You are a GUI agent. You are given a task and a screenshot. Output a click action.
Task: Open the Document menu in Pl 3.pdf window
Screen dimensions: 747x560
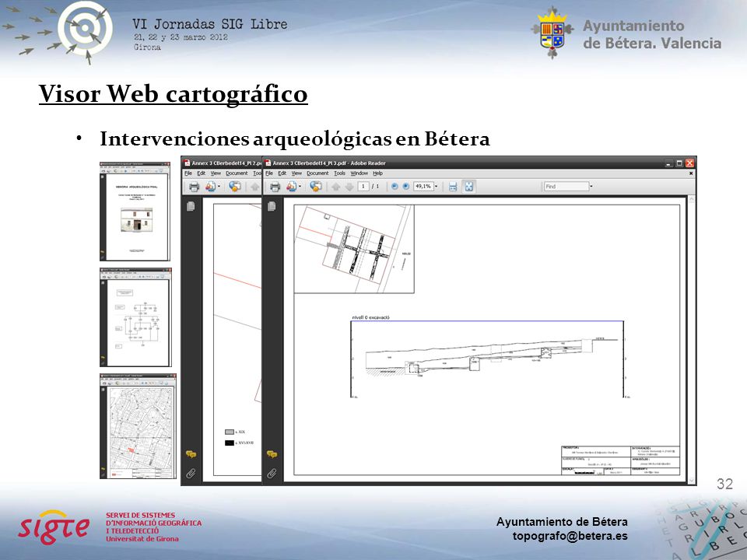point(317,173)
